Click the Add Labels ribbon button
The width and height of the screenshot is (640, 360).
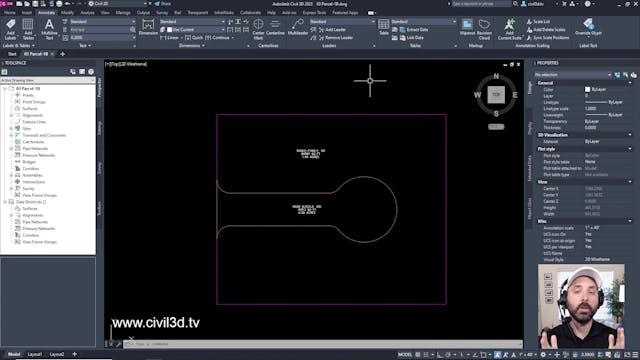[10, 29]
